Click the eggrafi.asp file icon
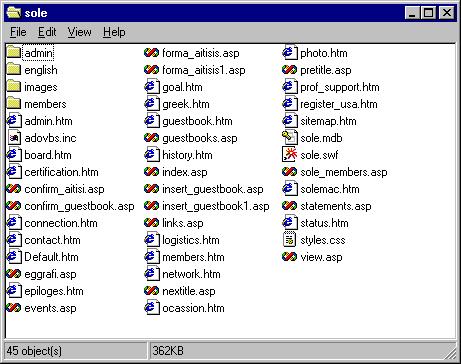The image size is (461, 364). [x=14, y=274]
